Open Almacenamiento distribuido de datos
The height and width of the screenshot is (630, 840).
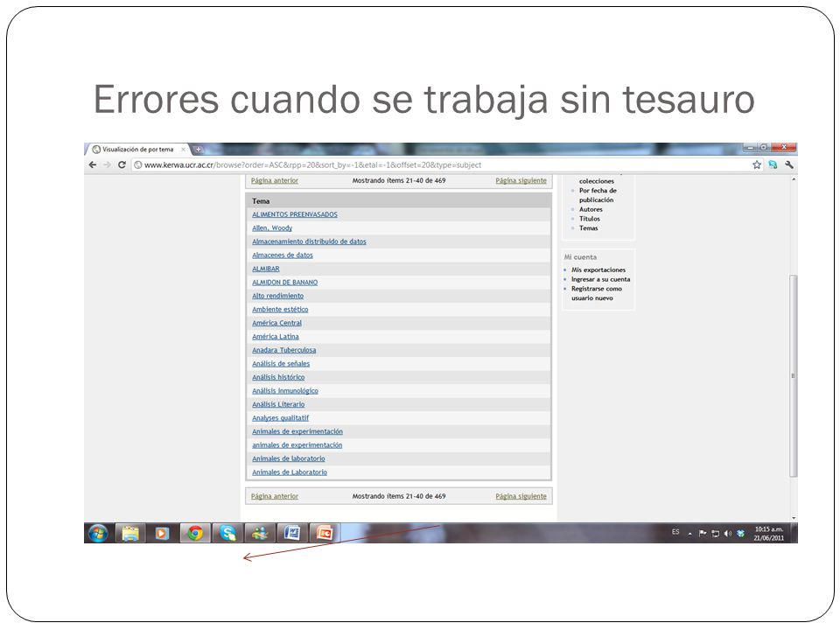309,241
